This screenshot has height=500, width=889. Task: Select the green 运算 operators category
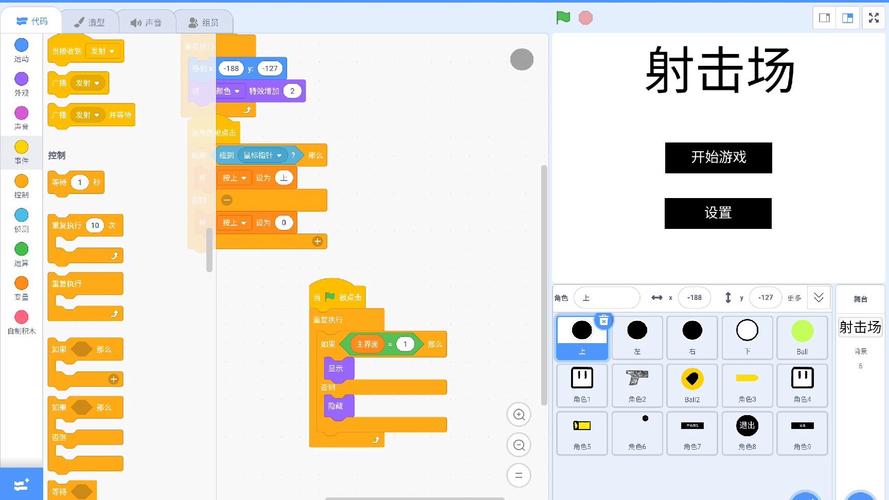pos(21,254)
